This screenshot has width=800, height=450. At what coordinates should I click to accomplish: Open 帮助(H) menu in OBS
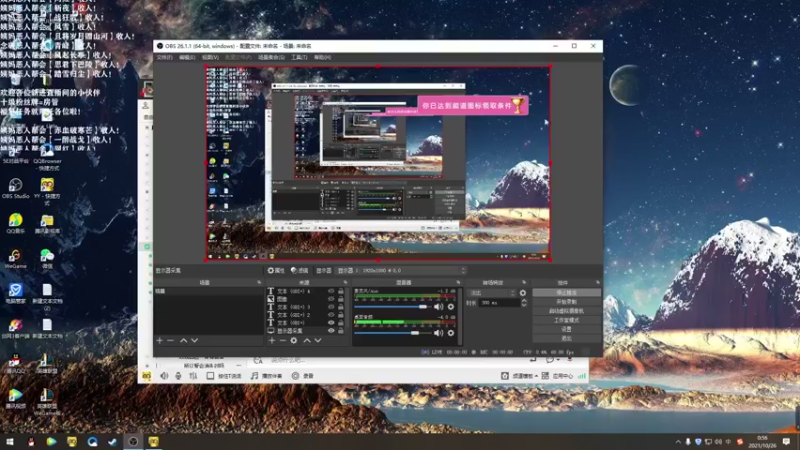322,58
